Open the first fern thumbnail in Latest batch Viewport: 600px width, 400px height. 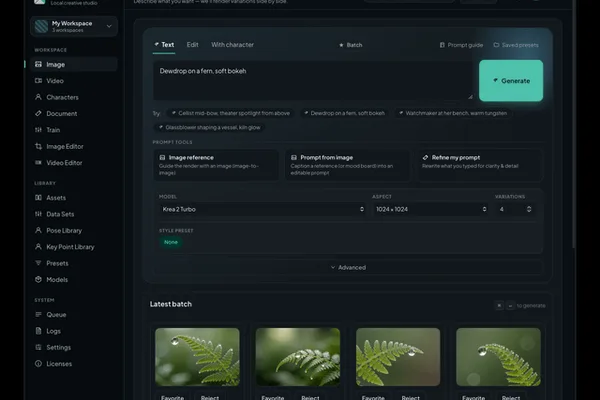pos(197,357)
